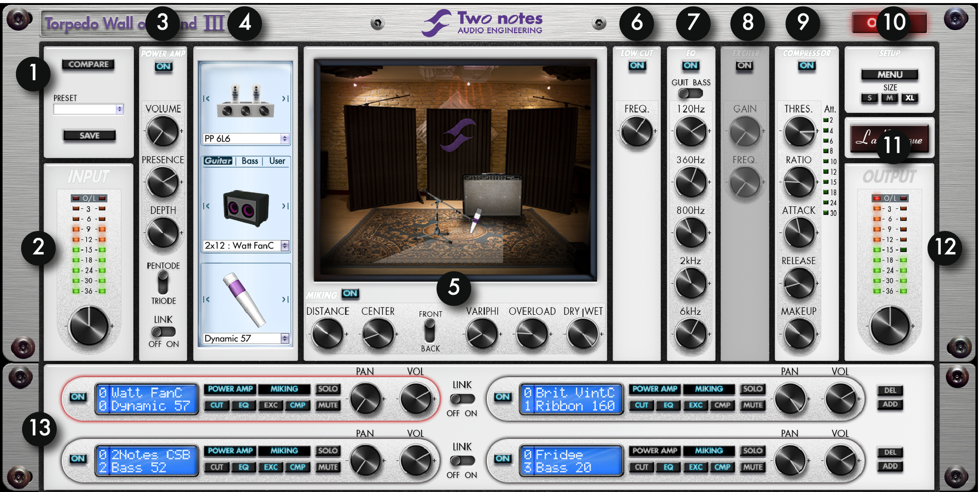
Task: Toggle the Miking ON switch
Action: pos(350,293)
